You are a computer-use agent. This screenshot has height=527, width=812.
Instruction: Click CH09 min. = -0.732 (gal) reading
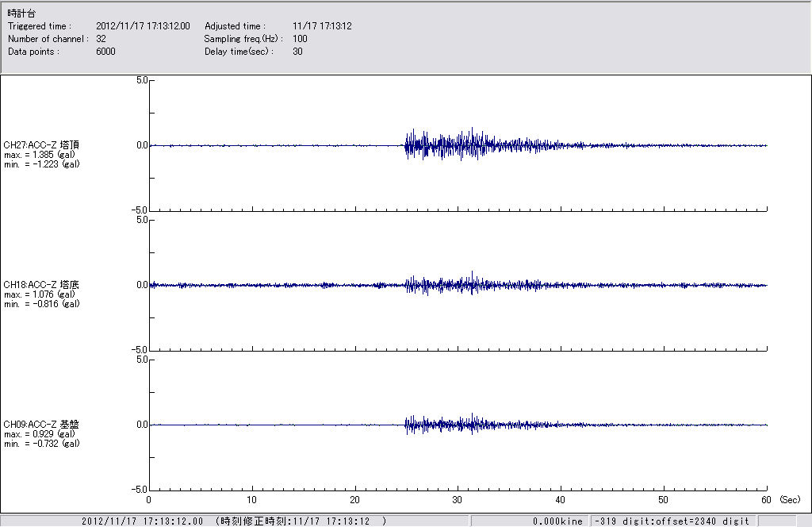pyautogui.click(x=41, y=444)
